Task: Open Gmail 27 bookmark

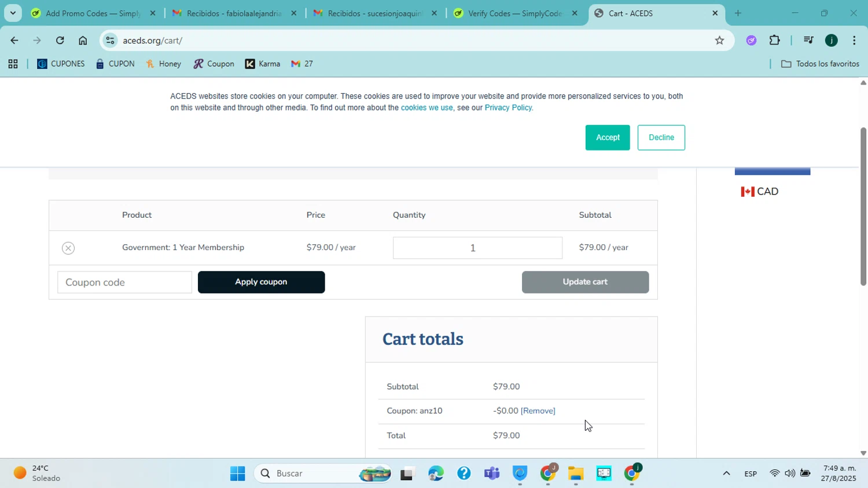Action: [302, 64]
